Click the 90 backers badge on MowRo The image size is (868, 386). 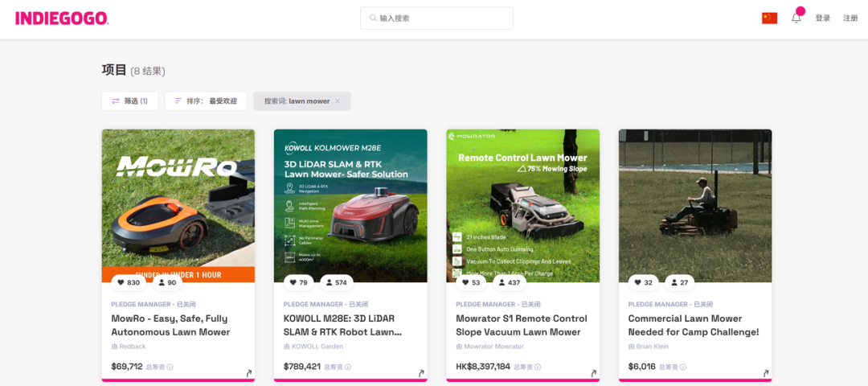pos(166,282)
